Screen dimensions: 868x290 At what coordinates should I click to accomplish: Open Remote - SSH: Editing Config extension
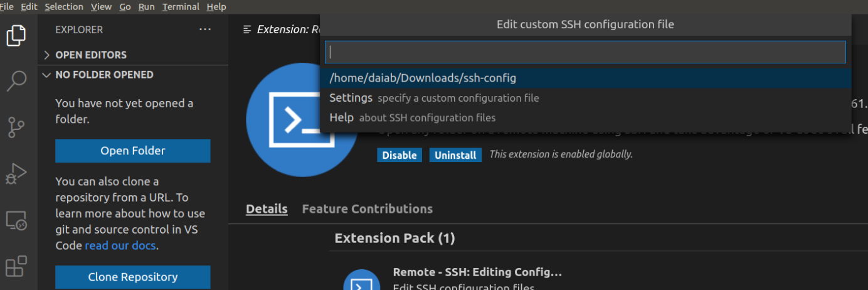coord(477,272)
